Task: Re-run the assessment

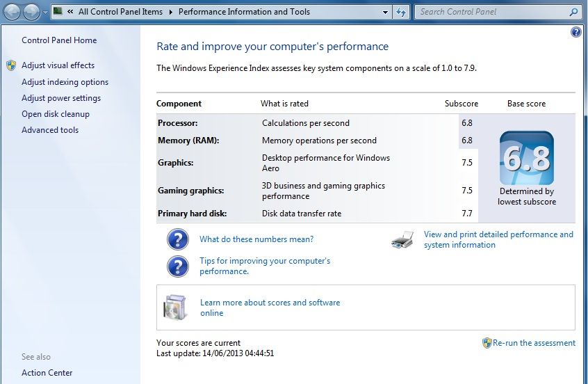Action: tap(534, 343)
